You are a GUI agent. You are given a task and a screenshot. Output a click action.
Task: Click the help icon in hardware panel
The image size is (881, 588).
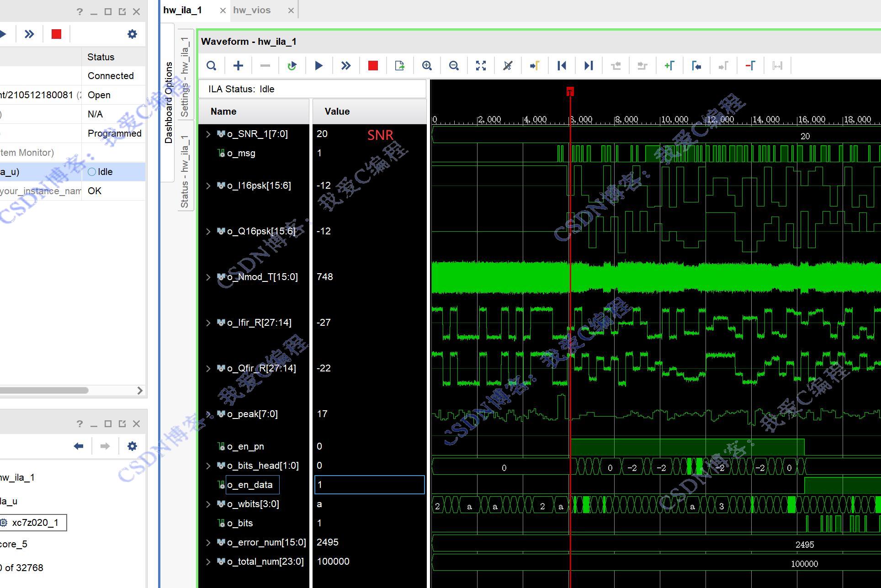pos(80,12)
